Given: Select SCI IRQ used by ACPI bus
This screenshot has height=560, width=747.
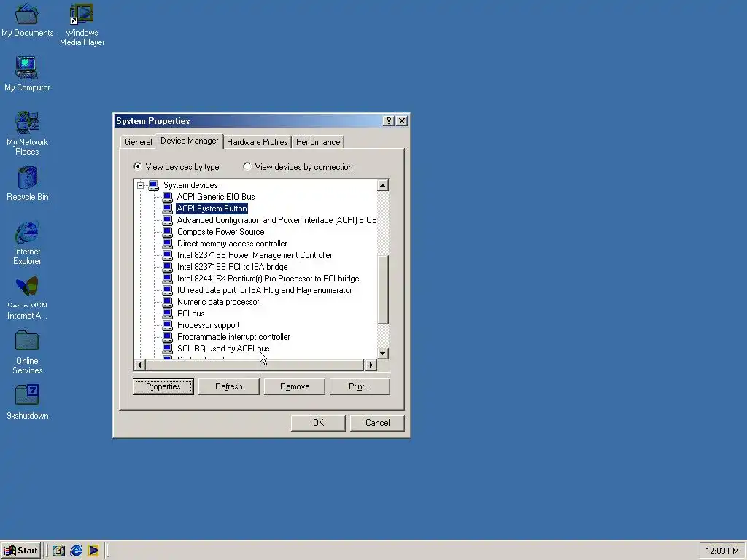Looking at the screenshot, I should coord(223,349).
